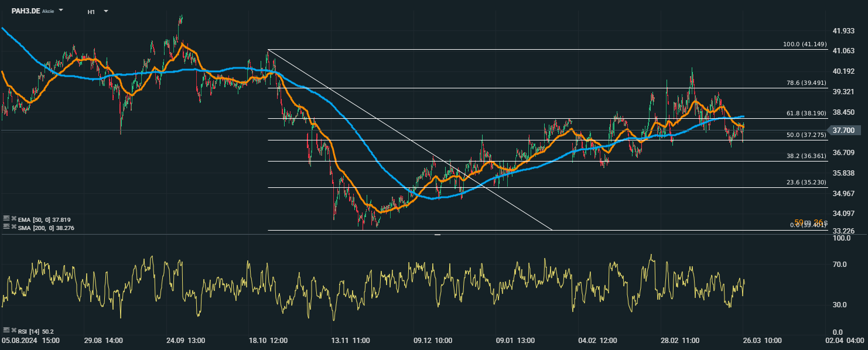The width and height of the screenshot is (868, 350).
Task: Click the 50.0 (37.275) Fibonacci level label
Action: [806, 135]
